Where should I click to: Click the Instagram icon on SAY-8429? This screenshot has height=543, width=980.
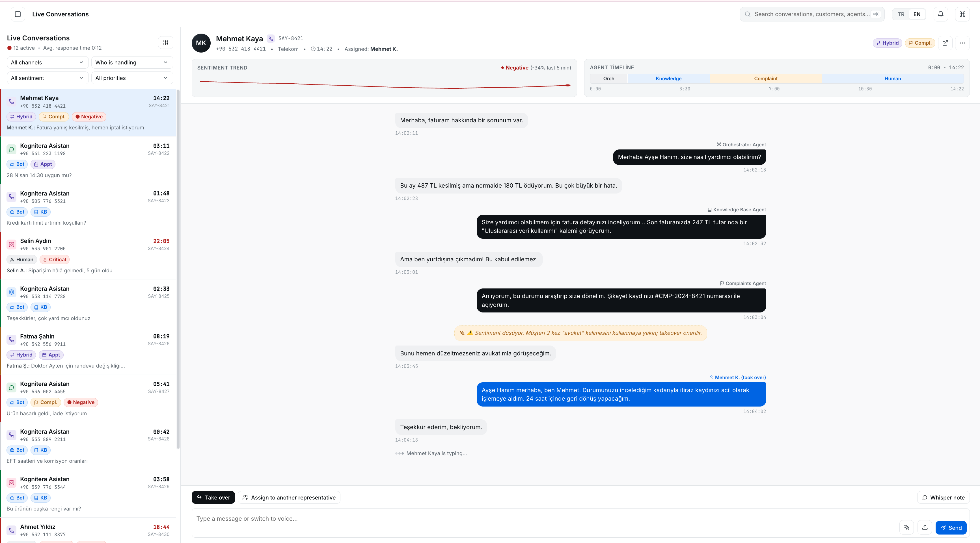[x=11, y=483]
